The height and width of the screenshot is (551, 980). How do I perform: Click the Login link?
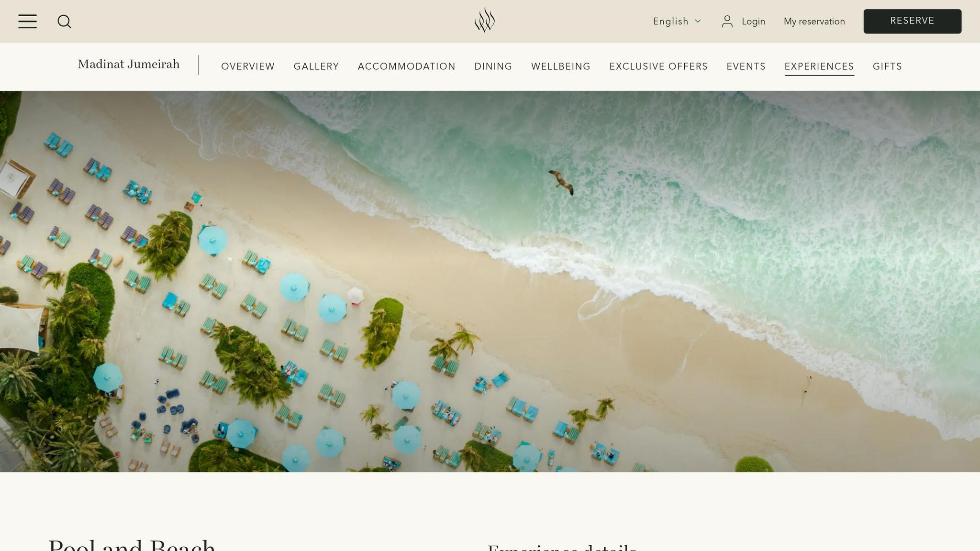click(753, 22)
